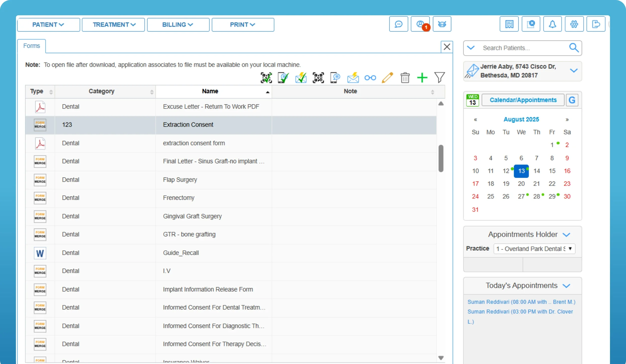Click the blue glasses preview icon
Screen dimensions: 626x364
click(370, 78)
